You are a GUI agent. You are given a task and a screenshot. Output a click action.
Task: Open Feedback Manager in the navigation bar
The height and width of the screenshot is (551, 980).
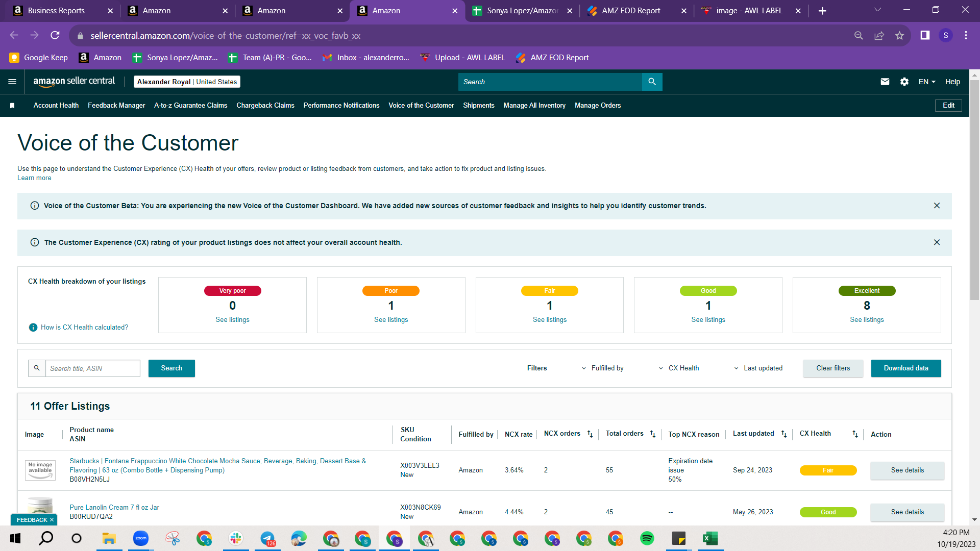tap(116, 106)
